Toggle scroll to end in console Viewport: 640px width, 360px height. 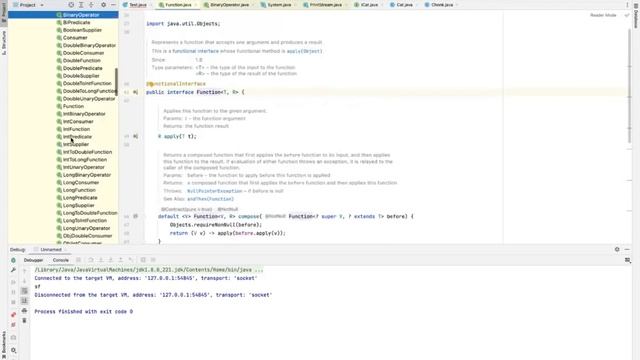tap(24, 301)
